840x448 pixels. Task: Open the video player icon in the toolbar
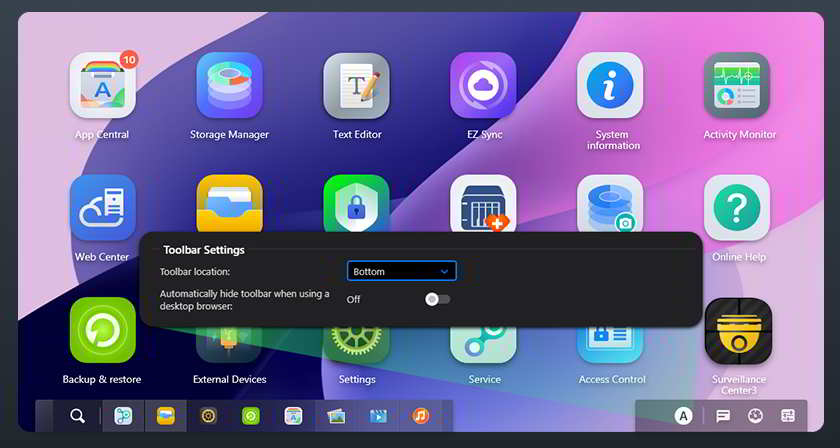(x=378, y=416)
